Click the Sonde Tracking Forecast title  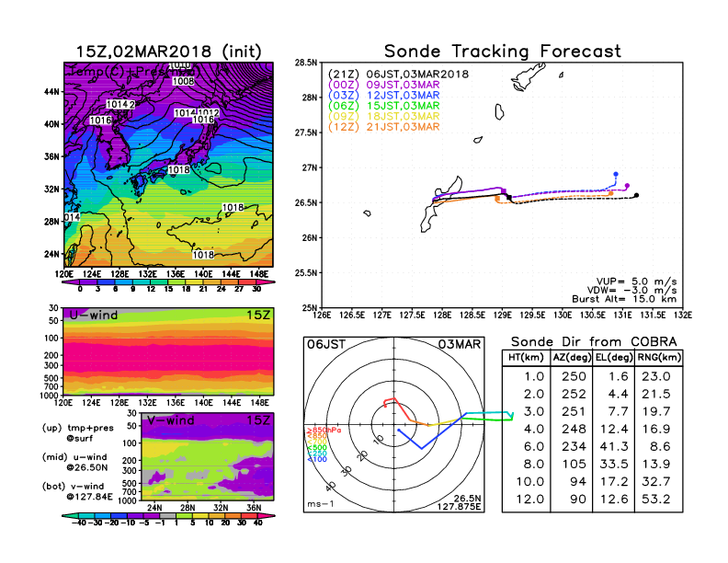coord(502,52)
